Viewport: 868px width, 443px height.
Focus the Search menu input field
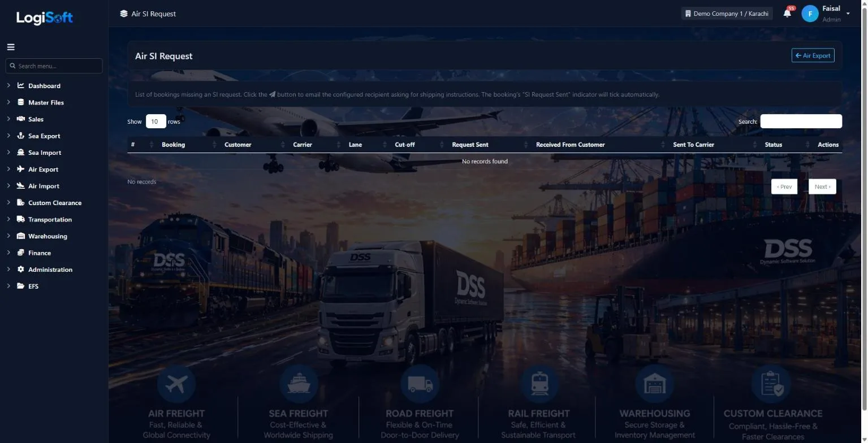(54, 66)
